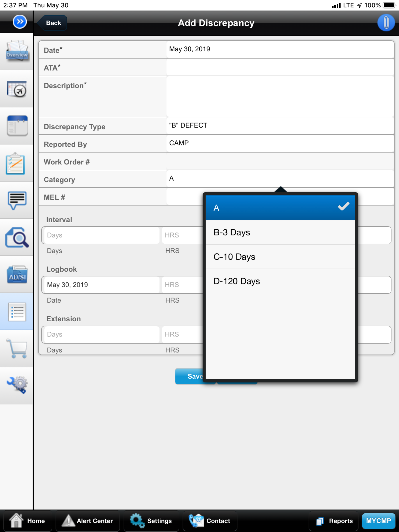Screen dimensions: 399x532
Task: Open the magnifier search folder icon
Action: 17,237
